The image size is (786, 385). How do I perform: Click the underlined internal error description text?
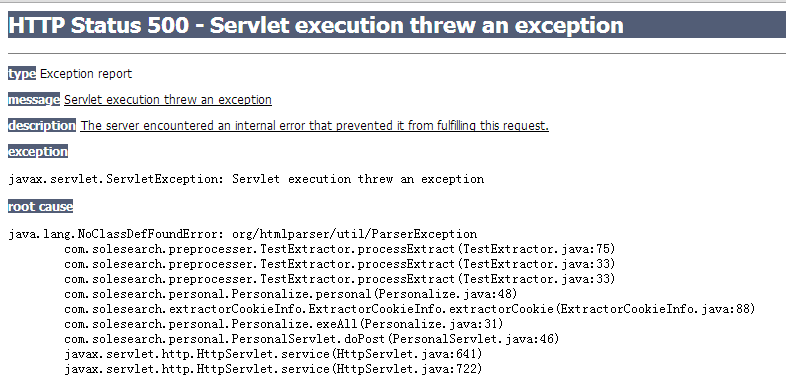point(314,125)
